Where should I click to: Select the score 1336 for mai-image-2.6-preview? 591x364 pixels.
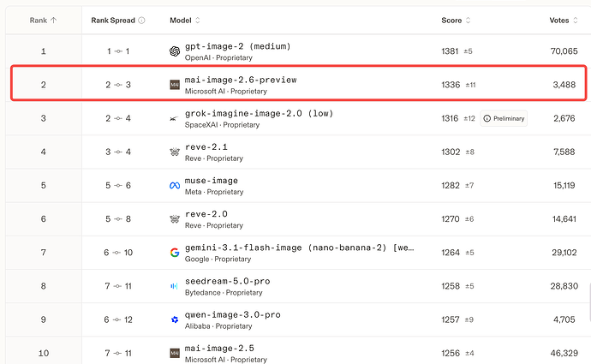pyautogui.click(x=451, y=85)
